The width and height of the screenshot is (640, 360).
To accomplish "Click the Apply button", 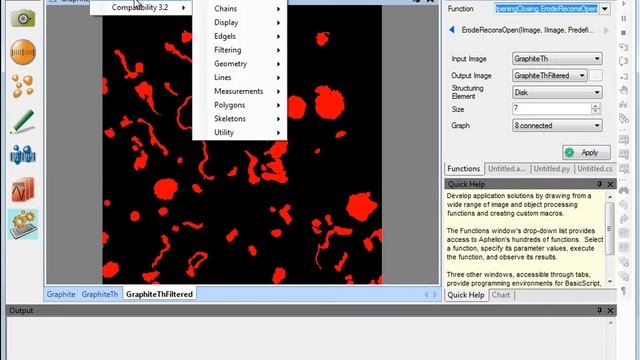I will tap(586, 153).
